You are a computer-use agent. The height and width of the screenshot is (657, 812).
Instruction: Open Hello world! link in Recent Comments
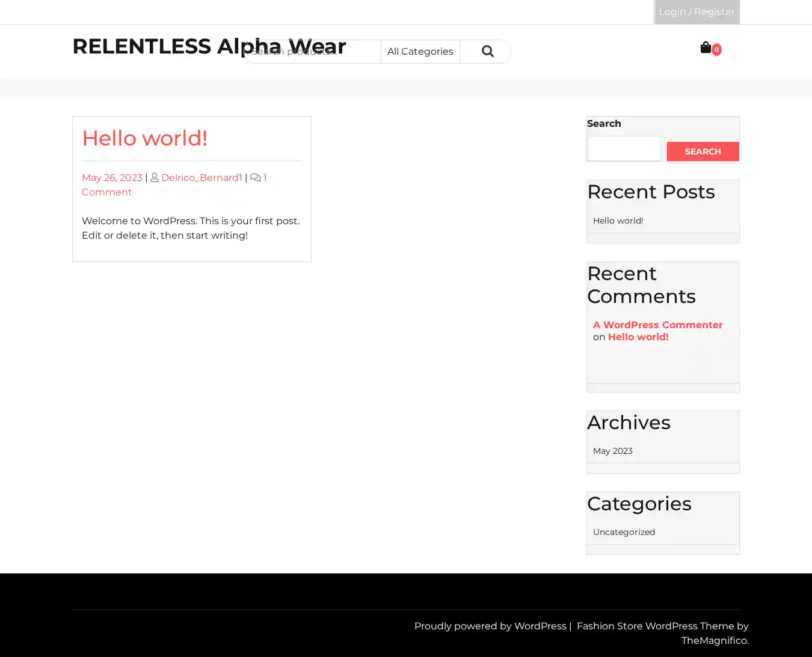[x=638, y=337]
